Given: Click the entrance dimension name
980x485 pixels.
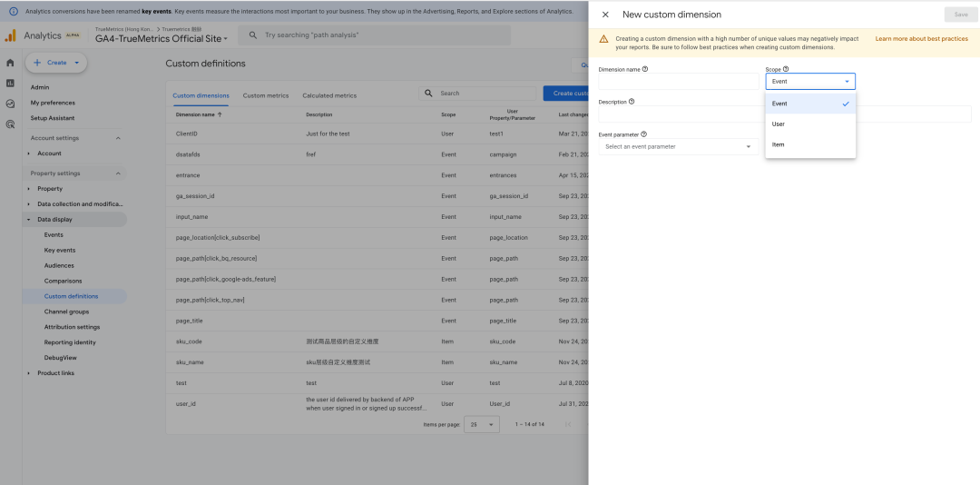Looking at the screenshot, I should tap(188, 175).
